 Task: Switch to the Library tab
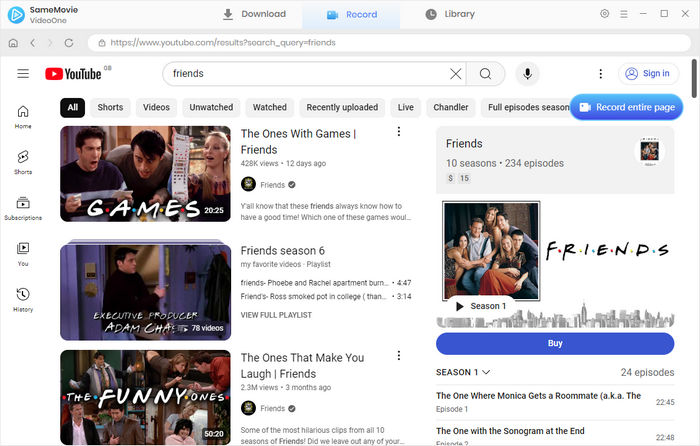point(450,14)
